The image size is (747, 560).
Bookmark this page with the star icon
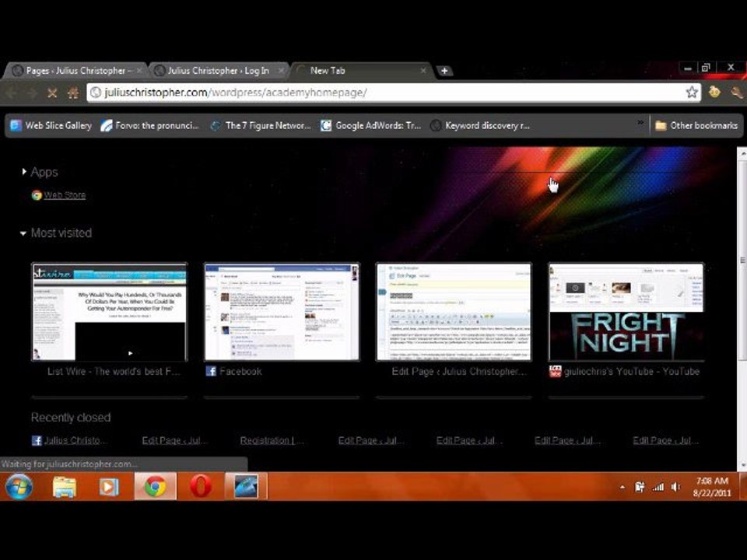[692, 92]
